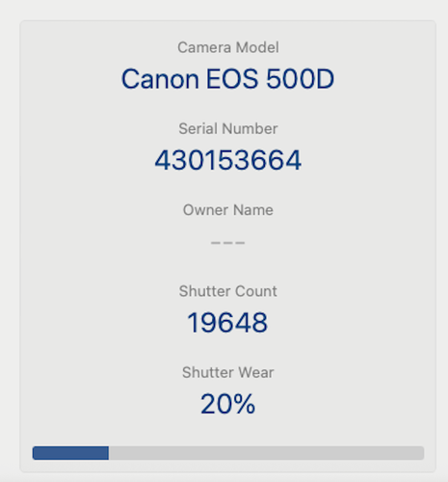
Task: Click the word Model in Camera Model
Action: (257, 47)
